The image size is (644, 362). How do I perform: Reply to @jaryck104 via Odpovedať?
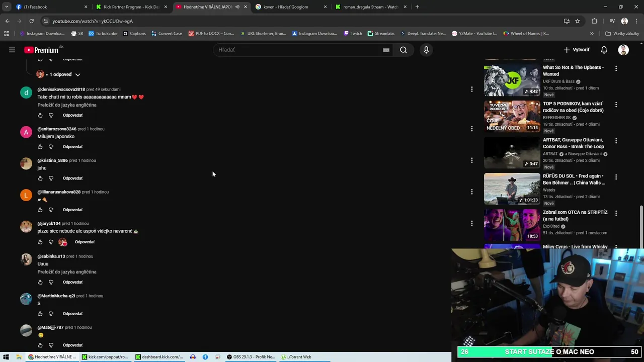85,242
